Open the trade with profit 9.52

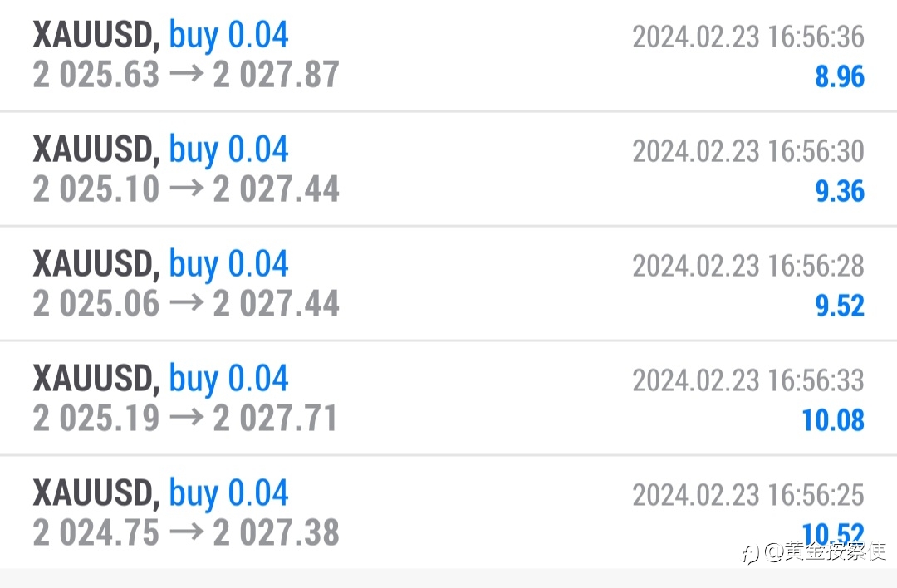tap(448, 284)
